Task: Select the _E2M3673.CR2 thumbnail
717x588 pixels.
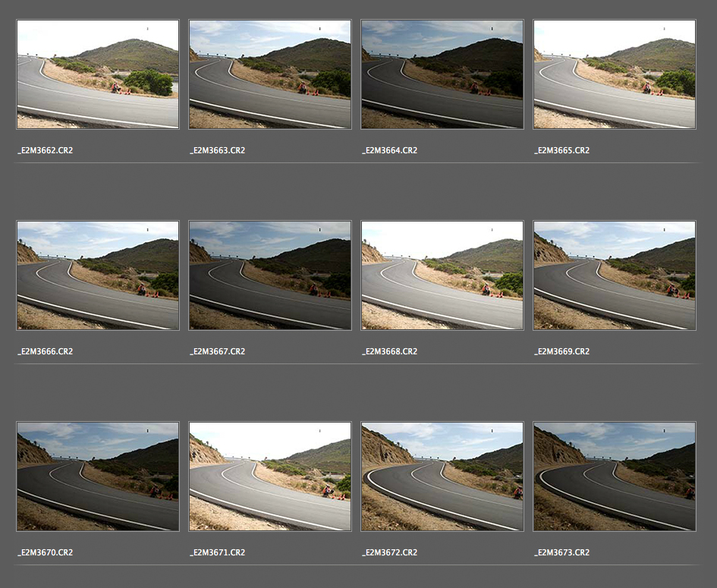Action: pyautogui.click(x=615, y=476)
